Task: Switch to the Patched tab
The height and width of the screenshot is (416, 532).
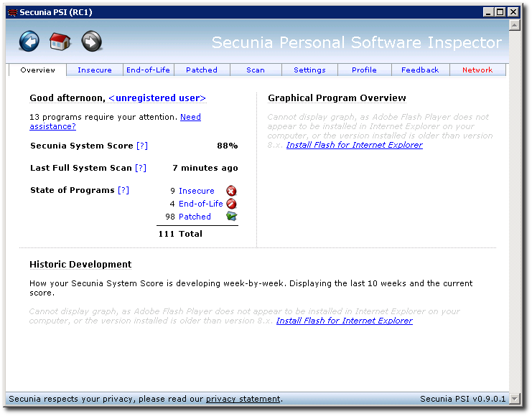Action: [x=202, y=70]
